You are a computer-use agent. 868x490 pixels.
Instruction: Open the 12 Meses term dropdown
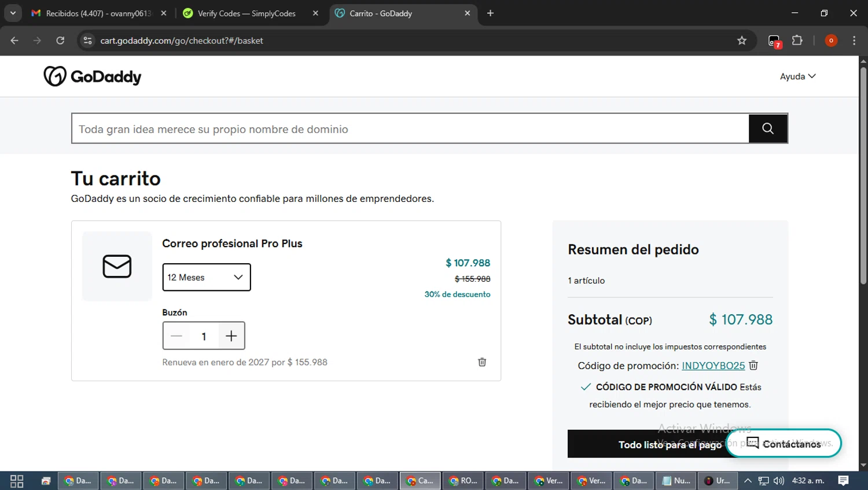(x=207, y=277)
